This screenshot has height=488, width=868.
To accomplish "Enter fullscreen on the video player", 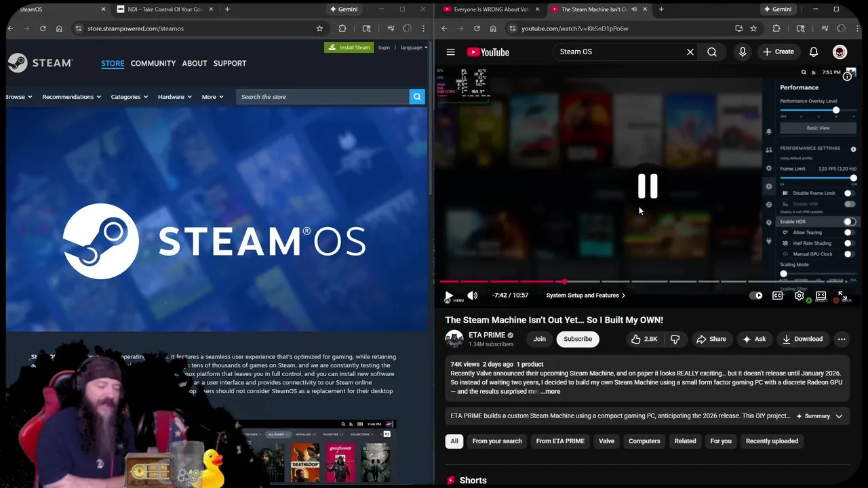I will (x=842, y=296).
